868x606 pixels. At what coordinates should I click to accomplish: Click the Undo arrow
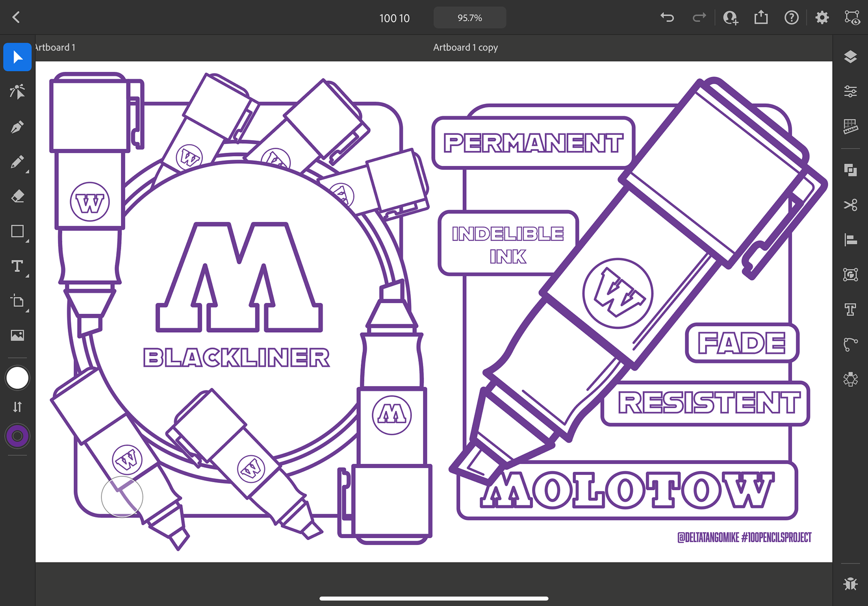(x=667, y=18)
